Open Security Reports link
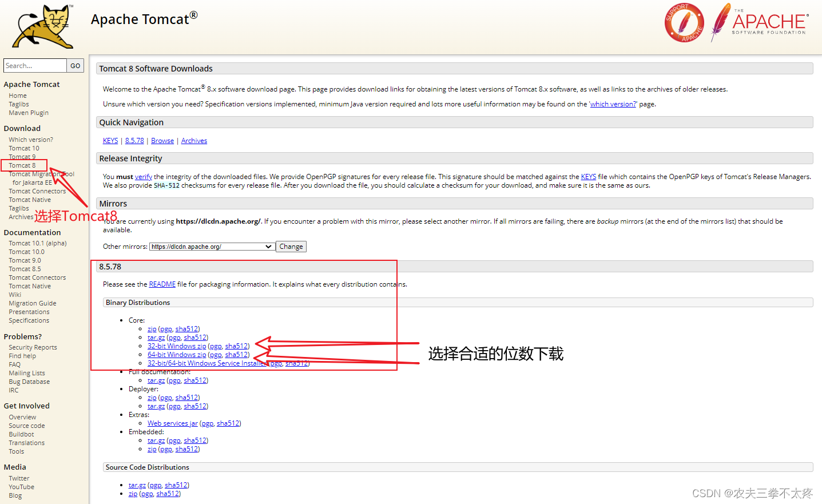 click(x=33, y=347)
